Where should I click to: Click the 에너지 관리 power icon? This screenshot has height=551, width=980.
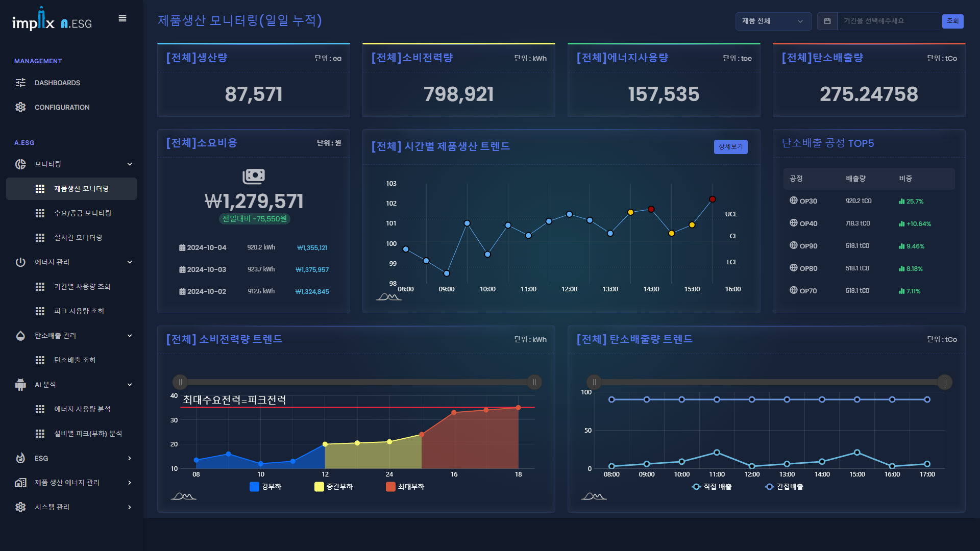(x=20, y=262)
